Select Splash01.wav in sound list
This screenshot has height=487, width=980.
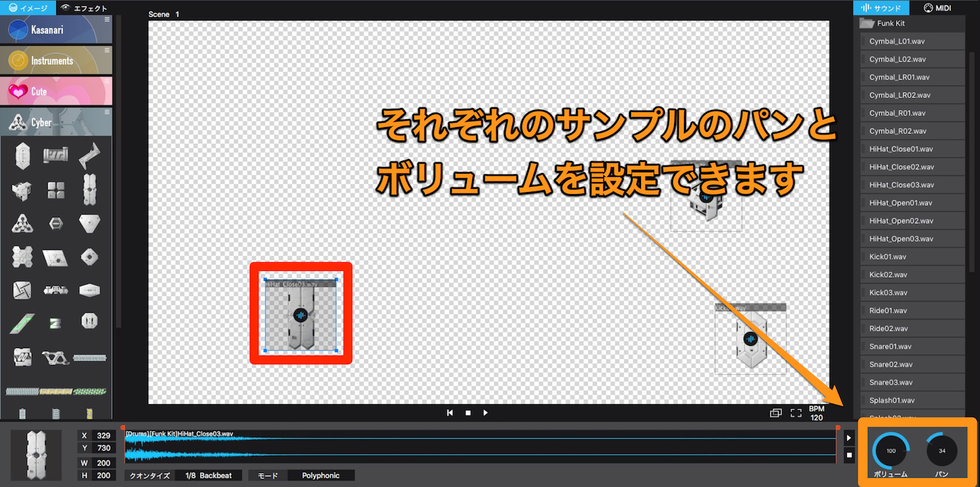pyautogui.click(x=912, y=400)
